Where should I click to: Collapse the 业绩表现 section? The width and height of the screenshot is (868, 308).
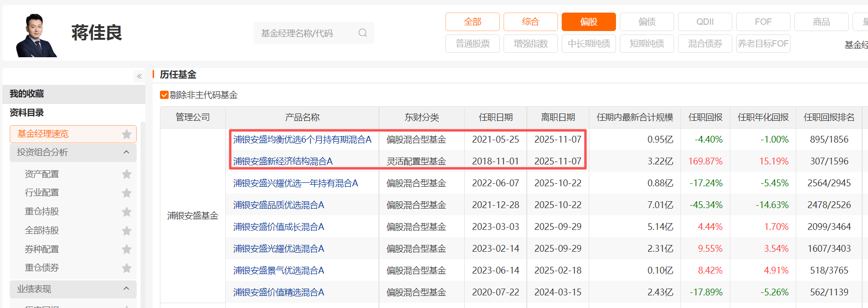126,289
